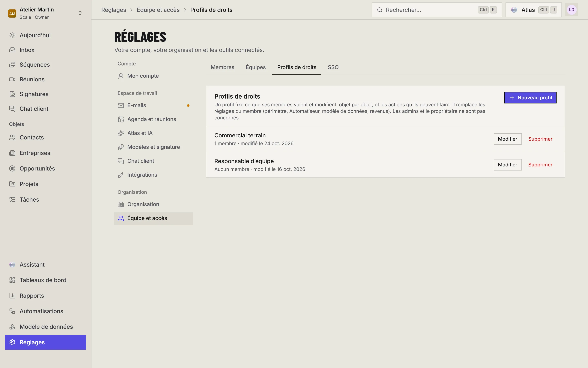Click Modifier for Responsable d'équipe
The height and width of the screenshot is (368, 588).
pos(508,165)
